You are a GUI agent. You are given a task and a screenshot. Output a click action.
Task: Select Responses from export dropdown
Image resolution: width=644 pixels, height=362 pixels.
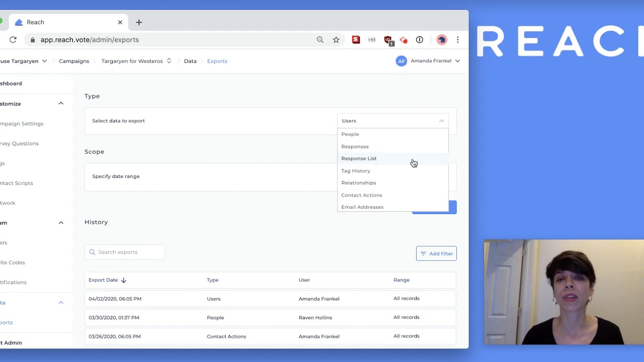tap(392, 146)
